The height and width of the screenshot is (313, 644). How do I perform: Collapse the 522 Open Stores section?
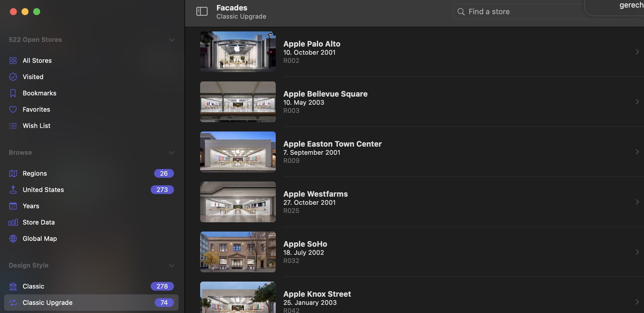171,40
